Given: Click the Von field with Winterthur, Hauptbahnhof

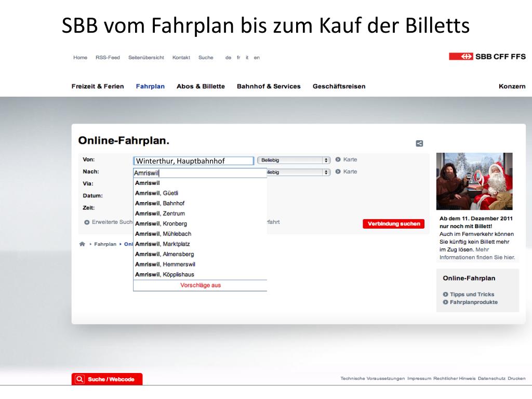Looking at the screenshot, I should (193, 161).
